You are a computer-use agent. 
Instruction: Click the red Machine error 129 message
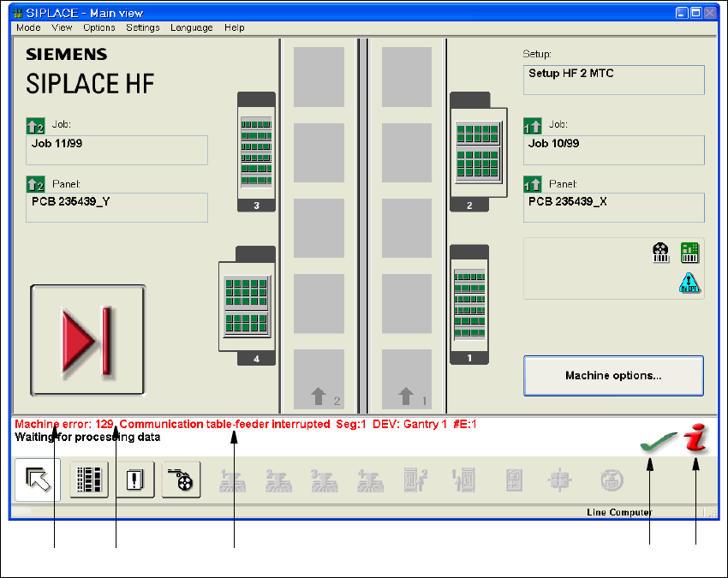click(246, 425)
